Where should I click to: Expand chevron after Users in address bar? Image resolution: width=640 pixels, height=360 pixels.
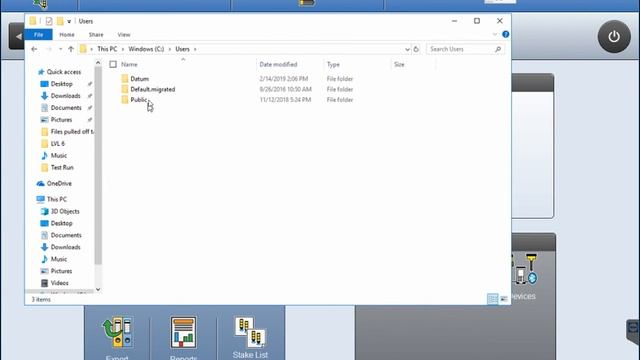coord(195,49)
